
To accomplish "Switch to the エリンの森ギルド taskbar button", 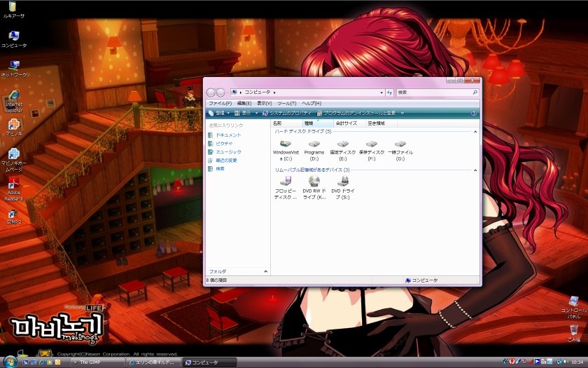I will [x=154, y=362].
